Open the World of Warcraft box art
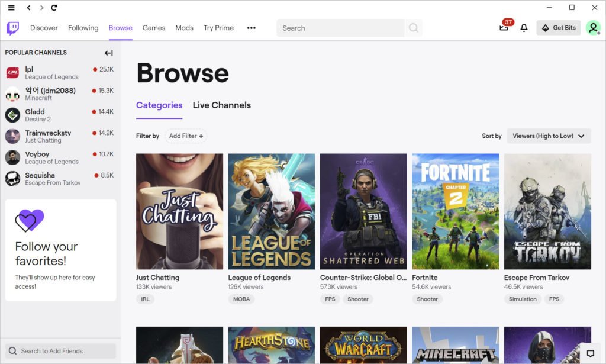Image resolution: width=606 pixels, height=364 pixels. click(x=363, y=345)
